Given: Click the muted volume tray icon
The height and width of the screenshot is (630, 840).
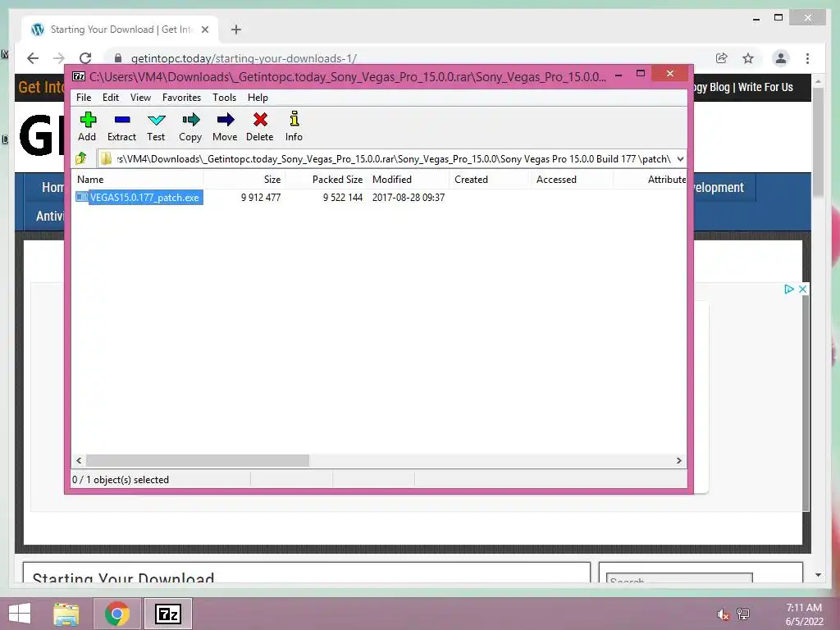Looking at the screenshot, I should click(x=724, y=614).
